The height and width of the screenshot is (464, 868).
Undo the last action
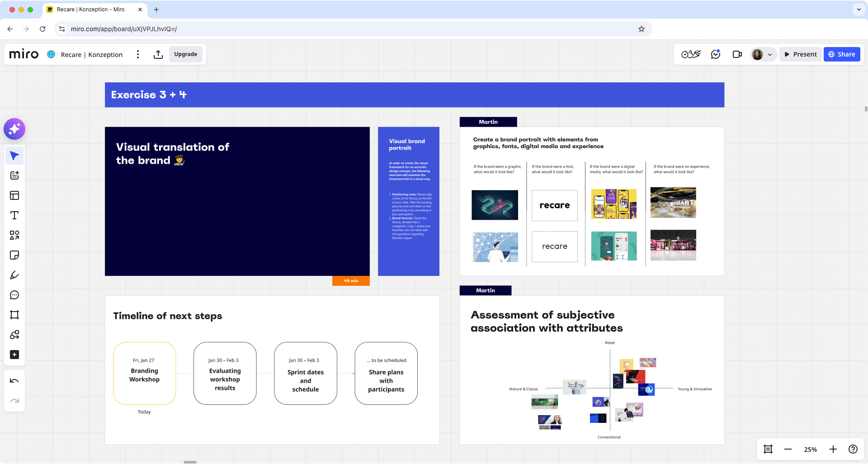pyautogui.click(x=14, y=381)
